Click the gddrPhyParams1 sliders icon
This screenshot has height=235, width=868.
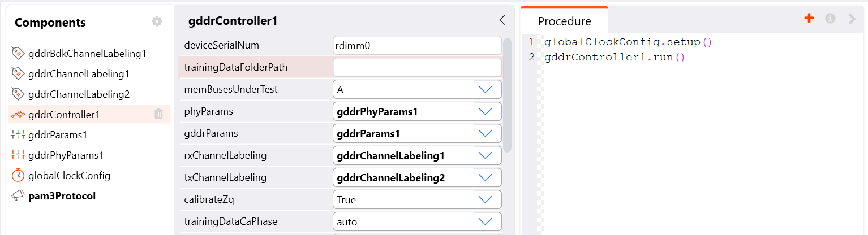[18, 155]
